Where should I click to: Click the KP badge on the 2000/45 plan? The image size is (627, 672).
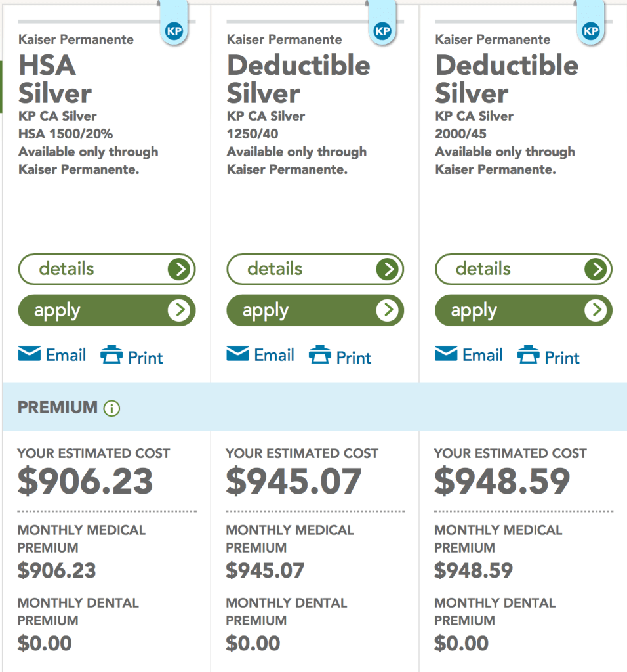(x=590, y=31)
